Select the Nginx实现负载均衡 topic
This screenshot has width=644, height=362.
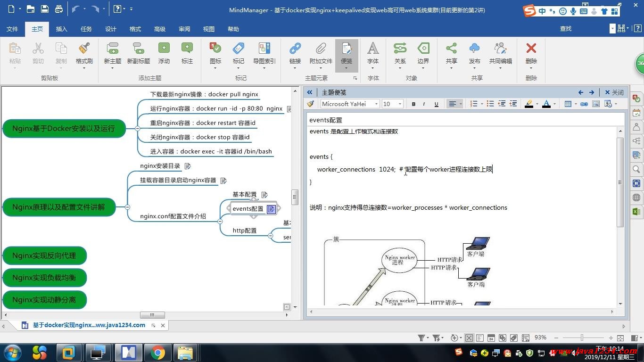[x=44, y=278]
